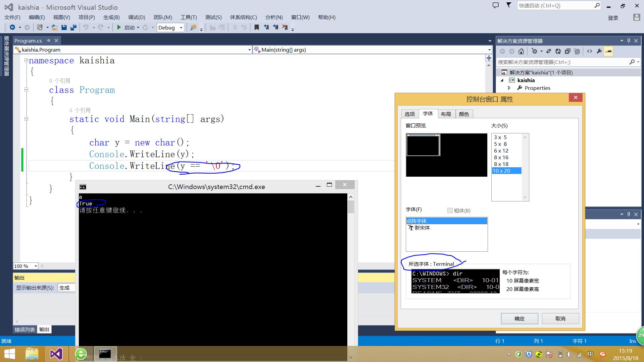The image size is (644, 362).
Task: Click the 取消 button in console properties
Action: coord(560,318)
